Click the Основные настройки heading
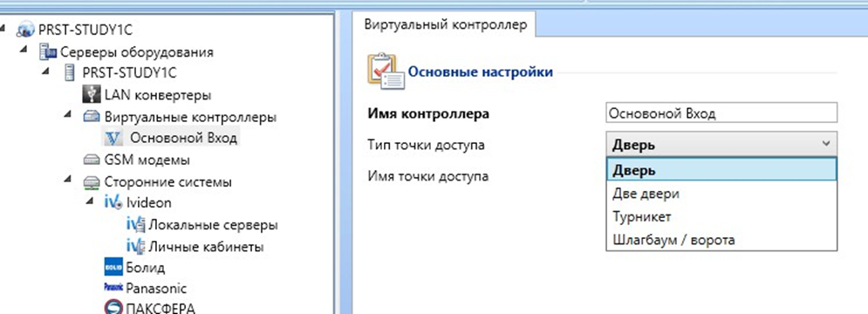Screen dimensions: 868x314 [x=480, y=72]
